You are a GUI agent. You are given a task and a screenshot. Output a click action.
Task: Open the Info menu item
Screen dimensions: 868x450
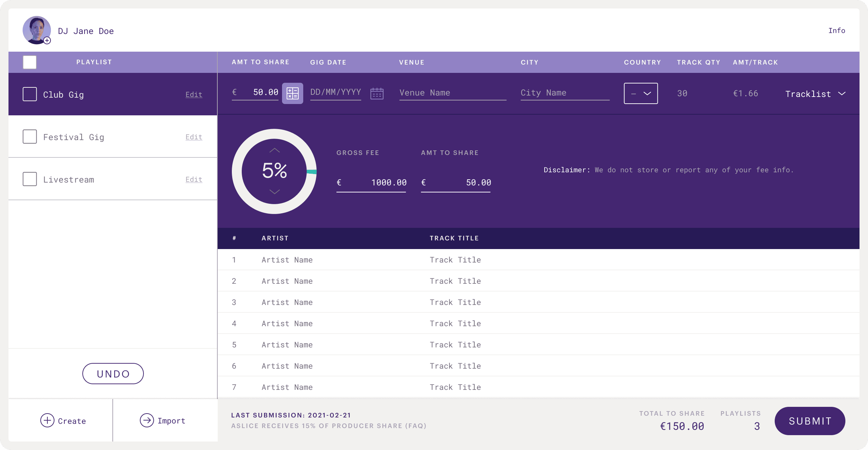click(837, 31)
